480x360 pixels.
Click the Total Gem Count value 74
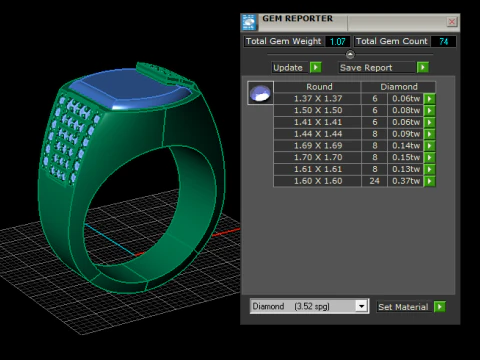click(x=443, y=42)
